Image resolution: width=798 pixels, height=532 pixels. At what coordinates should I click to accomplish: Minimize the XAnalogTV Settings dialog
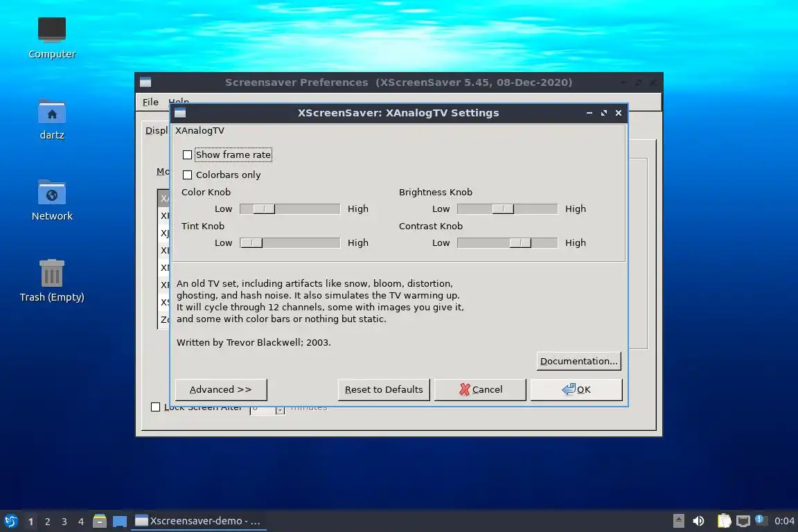(x=589, y=113)
